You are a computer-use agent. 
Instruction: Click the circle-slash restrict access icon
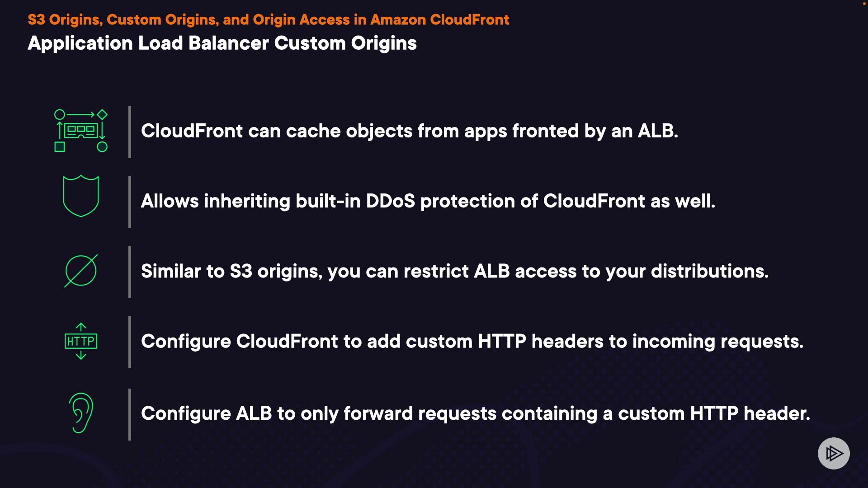point(80,271)
